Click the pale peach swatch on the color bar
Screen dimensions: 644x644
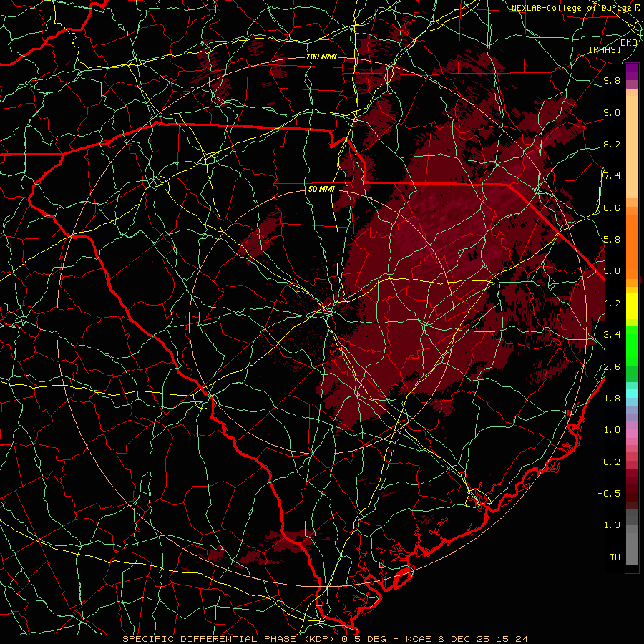[632, 147]
